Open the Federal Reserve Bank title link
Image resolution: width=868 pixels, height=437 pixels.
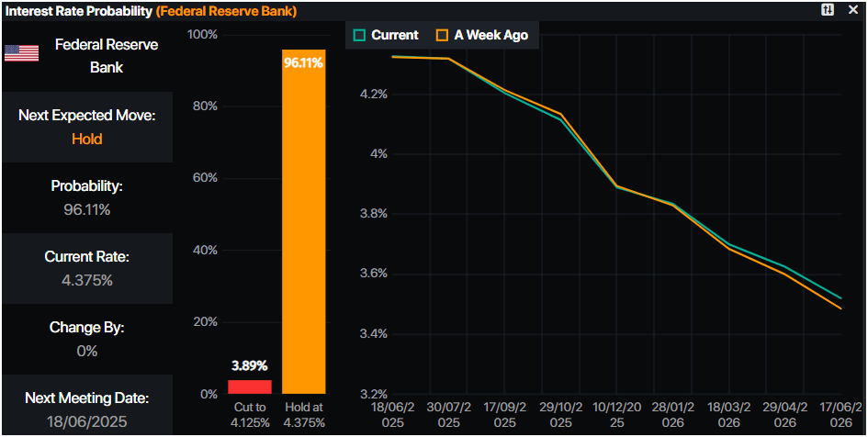226,11
